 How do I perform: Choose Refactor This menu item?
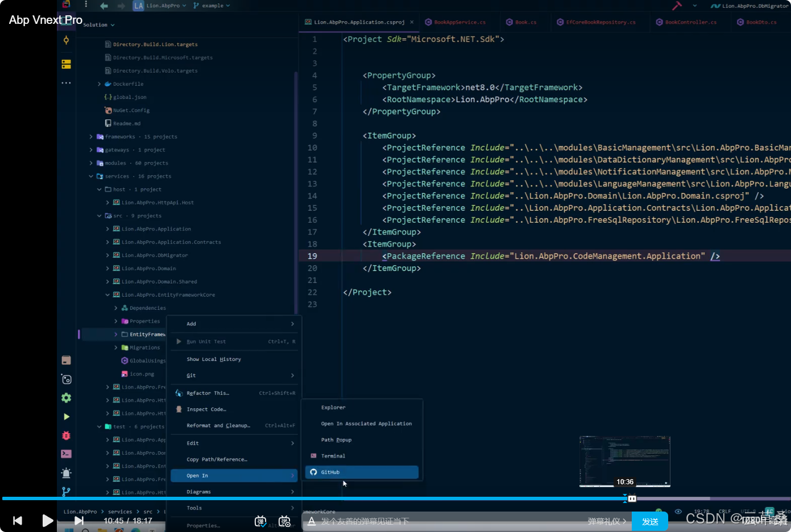(234, 393)
